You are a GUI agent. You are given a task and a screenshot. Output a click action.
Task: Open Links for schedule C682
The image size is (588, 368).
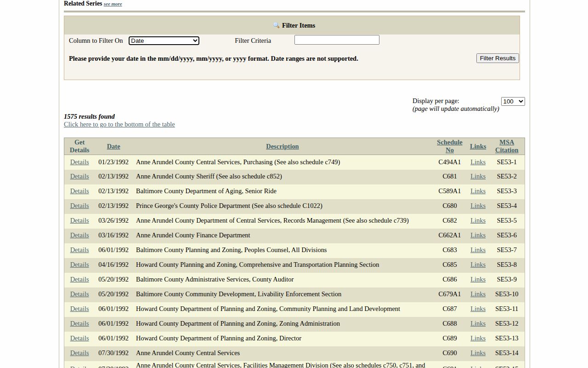click(478, 220)
